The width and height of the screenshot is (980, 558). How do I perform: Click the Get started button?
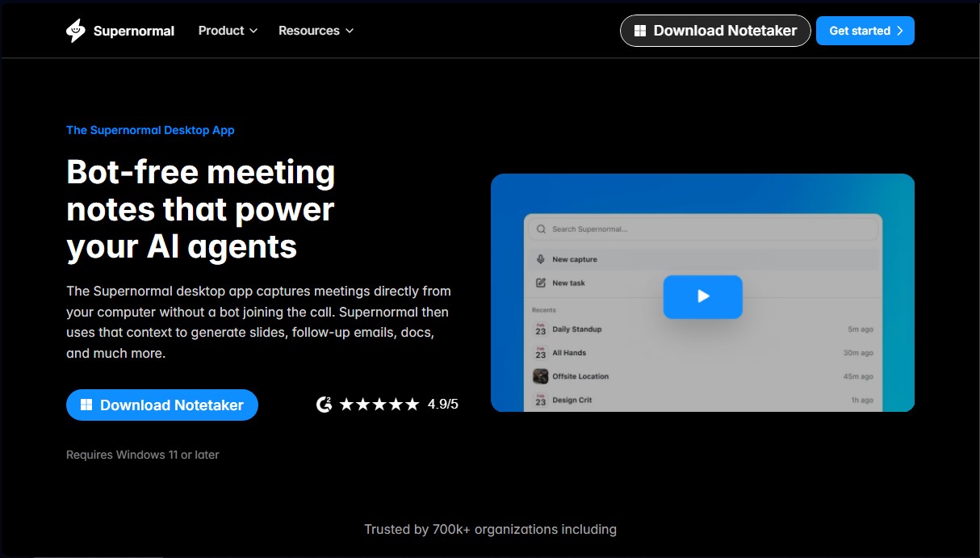pyautogui.click(x=865, y=31)
